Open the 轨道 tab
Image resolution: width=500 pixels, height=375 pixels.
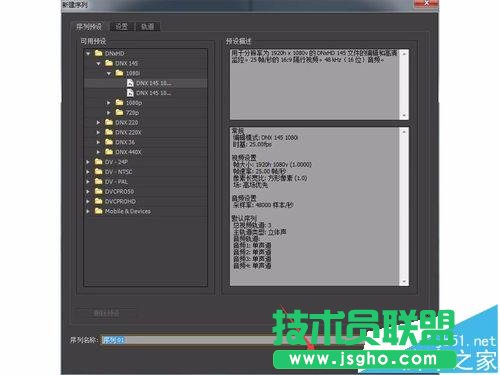[x=148, y=26]
